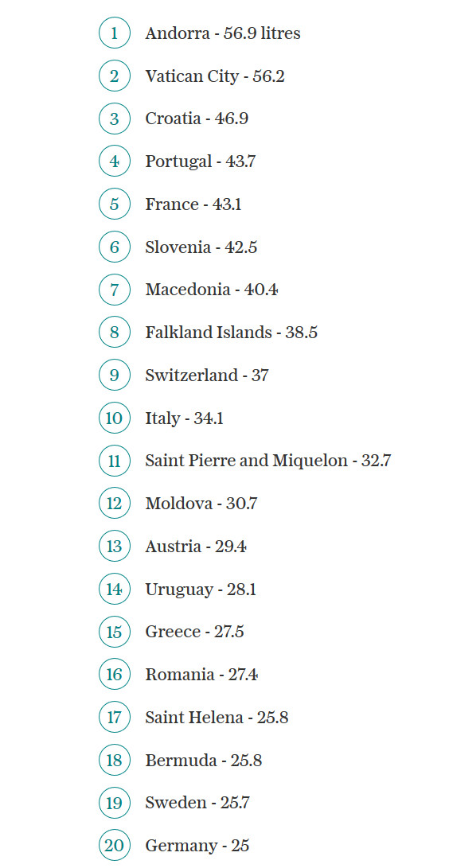Select the circled number 13 beside Austria
This screenshot has height=868, width=449.
coord(115,547)
